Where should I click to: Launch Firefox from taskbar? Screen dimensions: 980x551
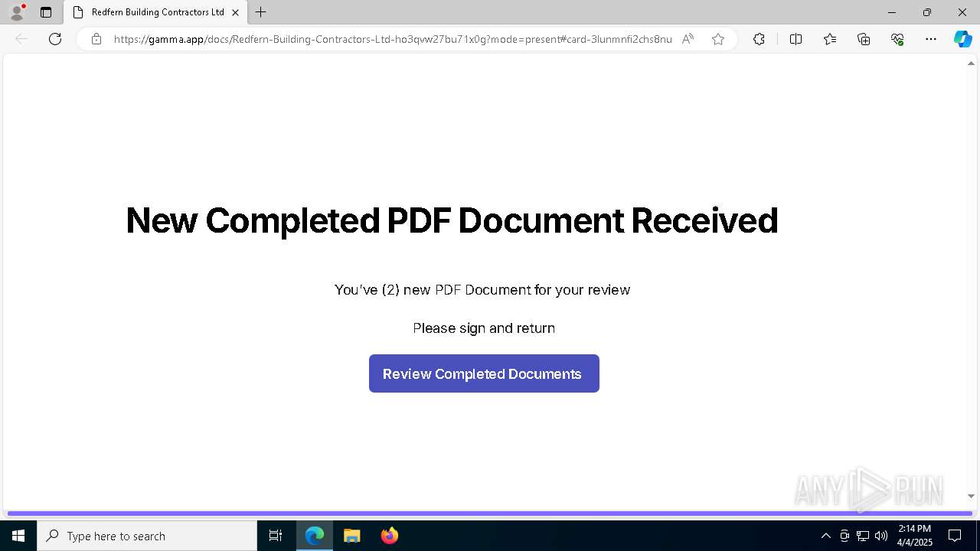390,536
